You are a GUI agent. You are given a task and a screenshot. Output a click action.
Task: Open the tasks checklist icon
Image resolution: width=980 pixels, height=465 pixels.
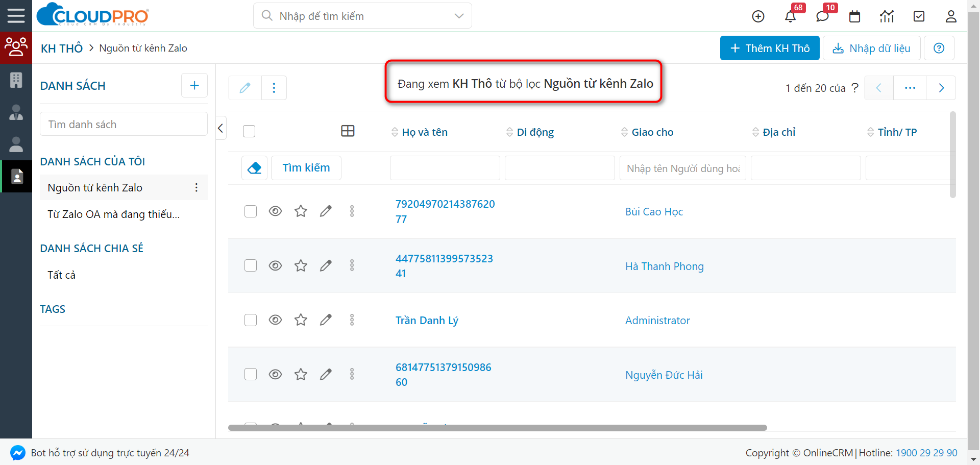919,16
